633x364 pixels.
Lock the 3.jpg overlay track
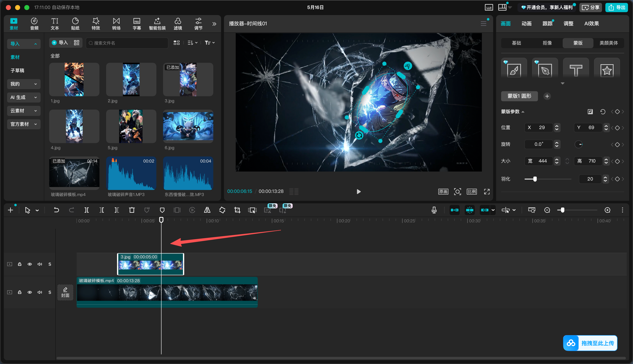(19, 264)
